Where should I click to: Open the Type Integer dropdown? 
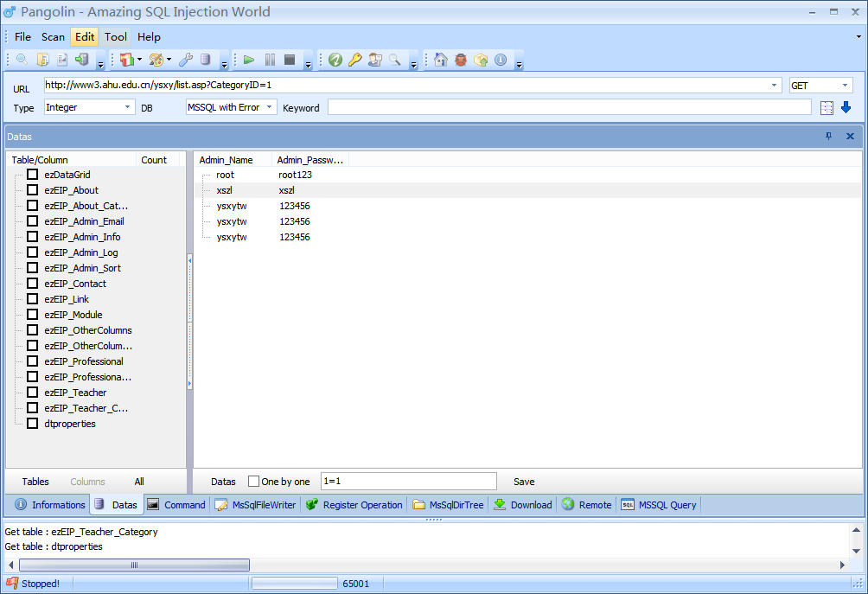pyautogui.click(x=127, y=107)
